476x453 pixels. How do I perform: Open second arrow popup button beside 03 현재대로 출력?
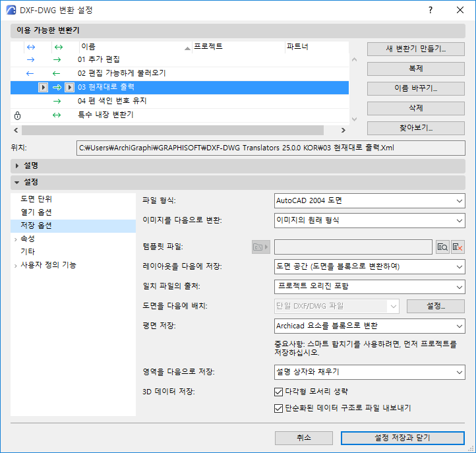pyautogui.click(x=69, y=88)
